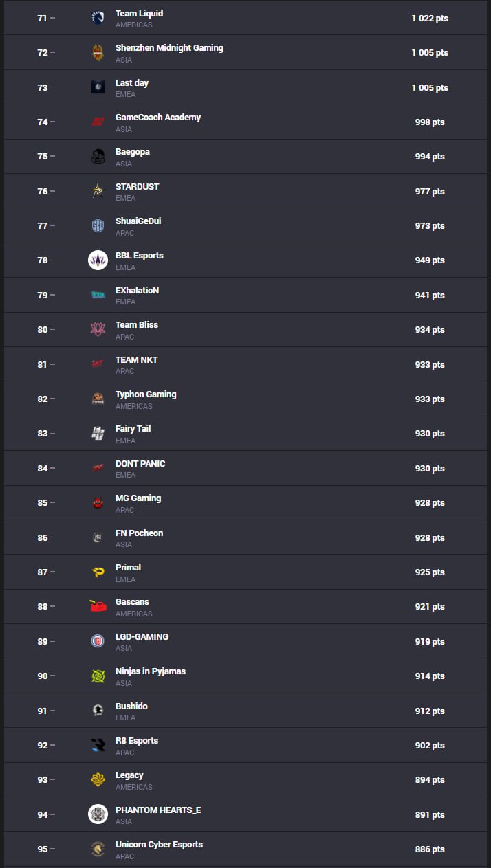Click the Legacy team row at rank 93
491x868 pixels.
coord(245,780)
